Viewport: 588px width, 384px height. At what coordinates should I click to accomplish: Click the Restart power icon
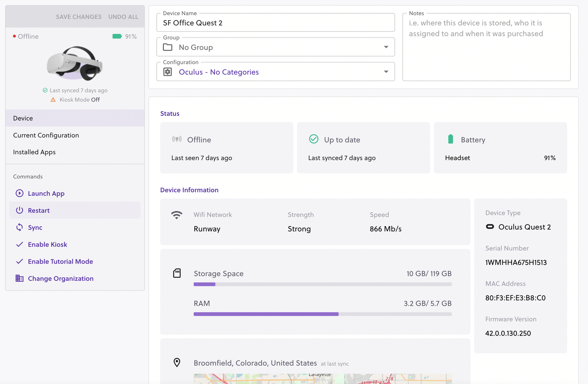point(19,210)
